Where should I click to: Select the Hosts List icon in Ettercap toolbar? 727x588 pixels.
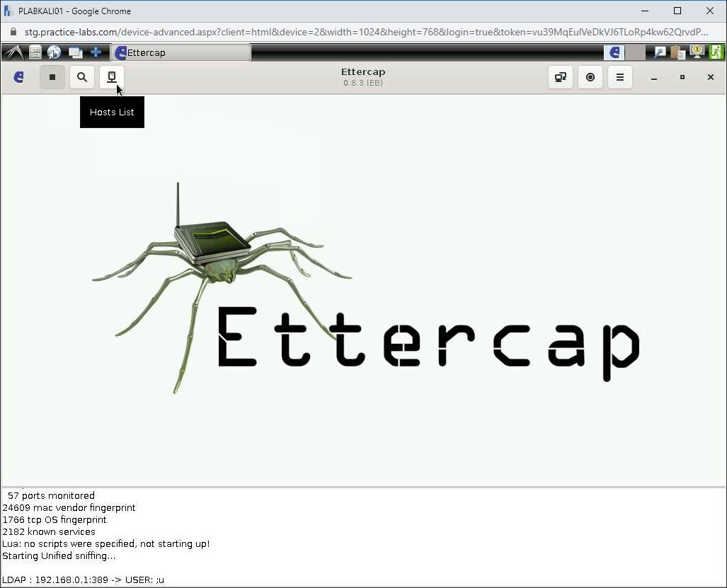112,77
